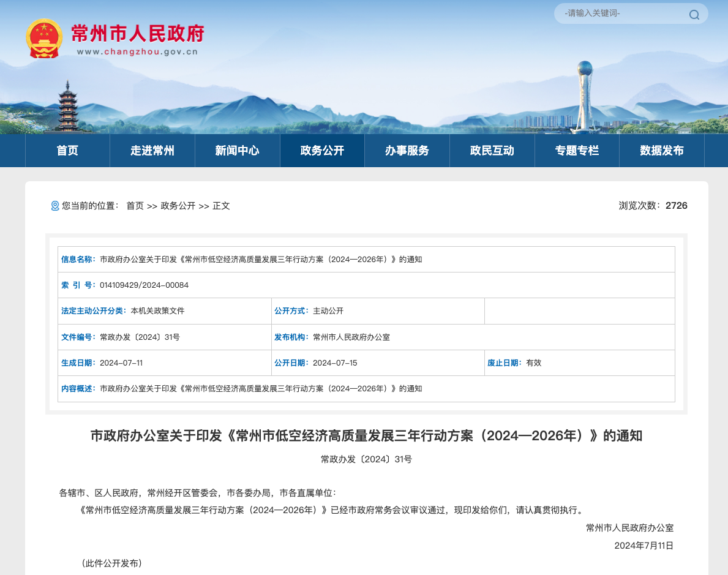The image size is (728, 575).
Task: Click the index number 014109429/2024-00084
Action: tap(144, 285)
